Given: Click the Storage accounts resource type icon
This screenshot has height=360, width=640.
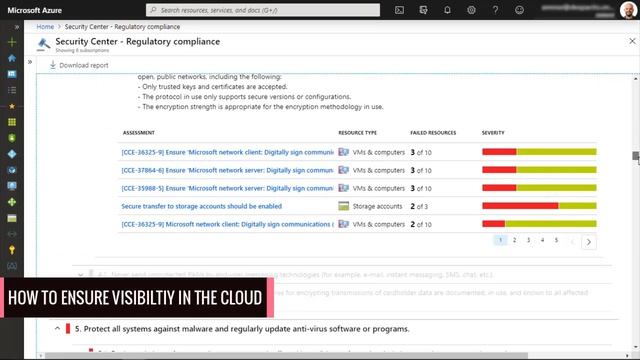Looking at the screenshot, I should coord(344,206).
